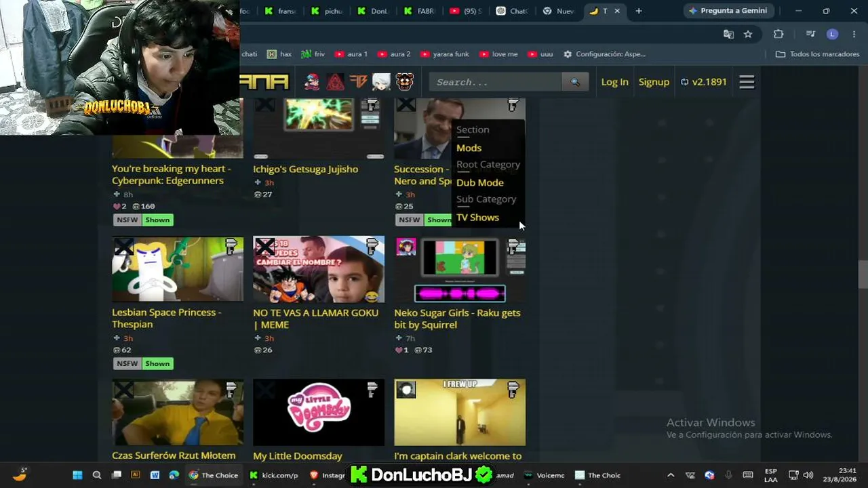Open the 'yarara funk' bookmark

[445, 54]
